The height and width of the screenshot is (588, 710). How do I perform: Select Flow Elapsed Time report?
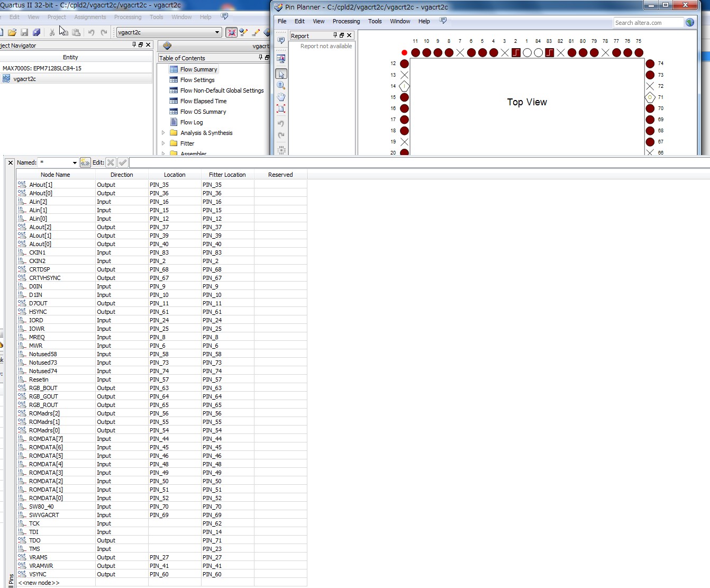203,101
